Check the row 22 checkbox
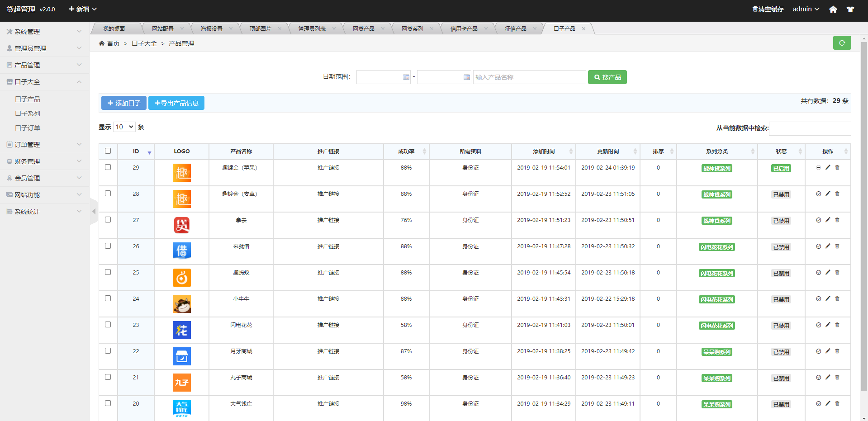Image resolution: width=868 pixels, height=421 pixels. coord(108,351)
